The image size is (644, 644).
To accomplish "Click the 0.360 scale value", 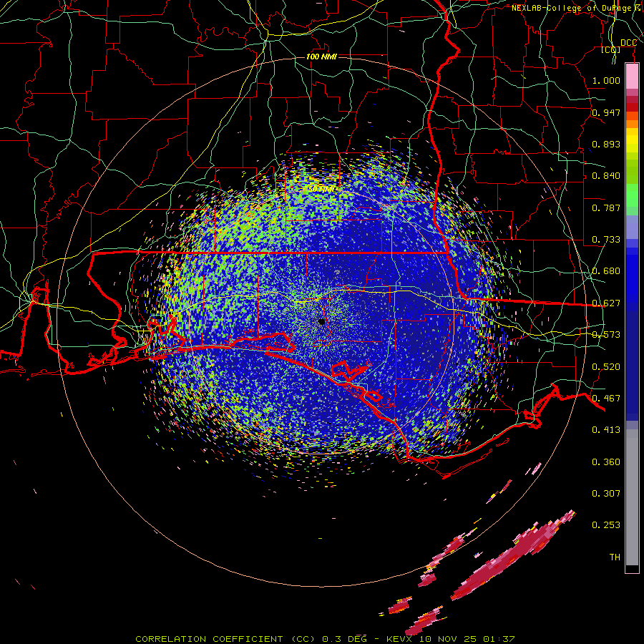I will click(606, 462).
